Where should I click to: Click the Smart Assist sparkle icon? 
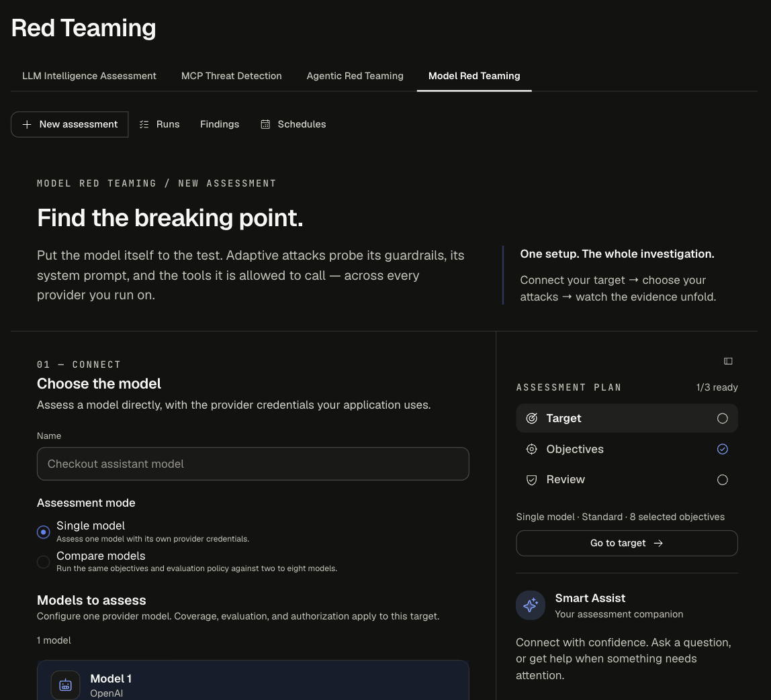pos(531,605)
